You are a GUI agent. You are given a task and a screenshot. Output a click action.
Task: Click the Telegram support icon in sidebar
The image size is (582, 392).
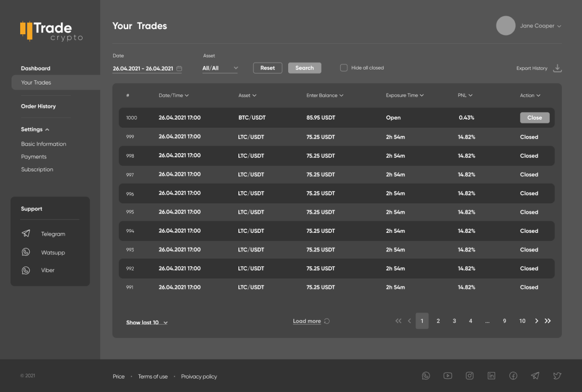26,234
